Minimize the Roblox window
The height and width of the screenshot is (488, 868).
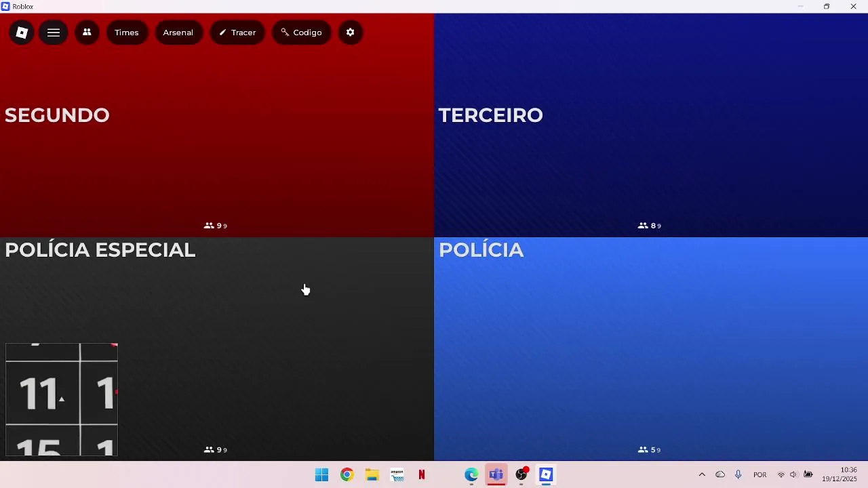(x=800, y=7)
